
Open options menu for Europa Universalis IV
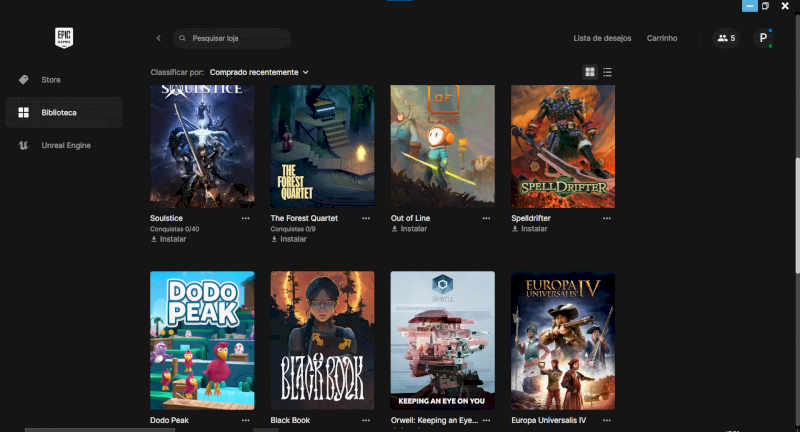click(607, 420)
